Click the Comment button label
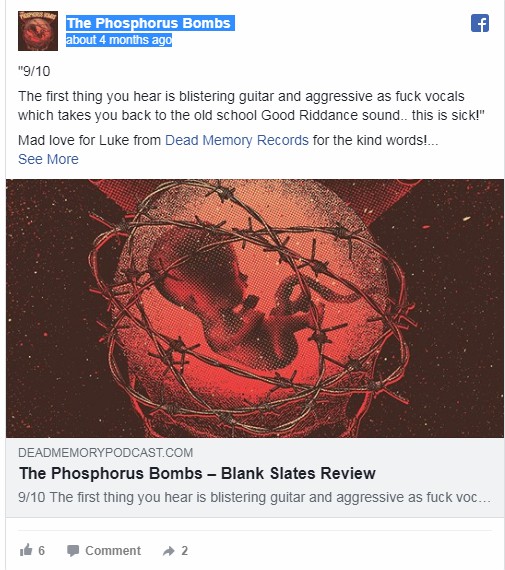Viewport: 505px width, 570px height. click(113, 551)
